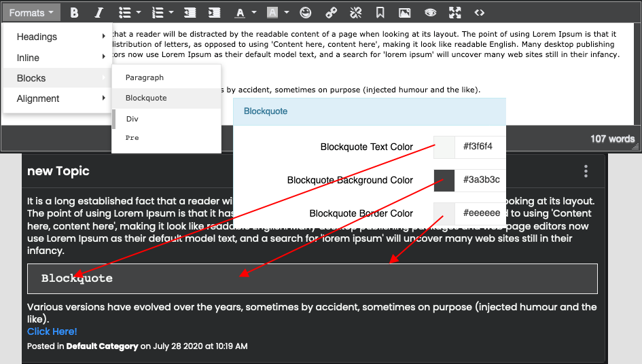This screenshot has width=642, height=364.
Task: Increase indent of the paragraph
Action: [214, 13]
